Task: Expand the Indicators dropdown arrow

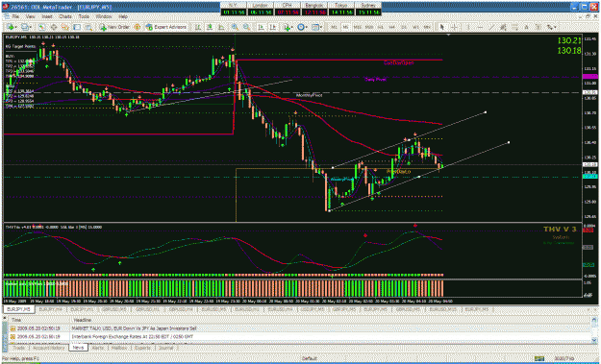Action: 292,27
